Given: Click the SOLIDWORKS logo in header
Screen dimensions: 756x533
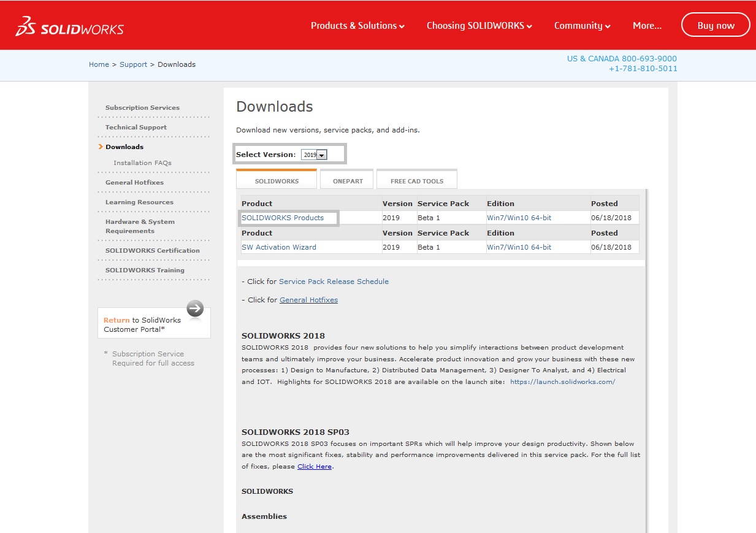Looking at the screenshot, I should click(69, 26).
